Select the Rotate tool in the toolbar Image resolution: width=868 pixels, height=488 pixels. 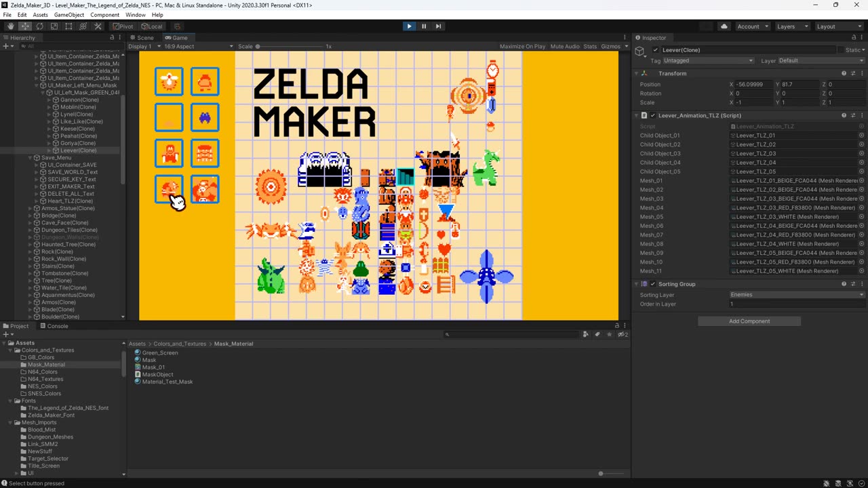pos(39,26)
